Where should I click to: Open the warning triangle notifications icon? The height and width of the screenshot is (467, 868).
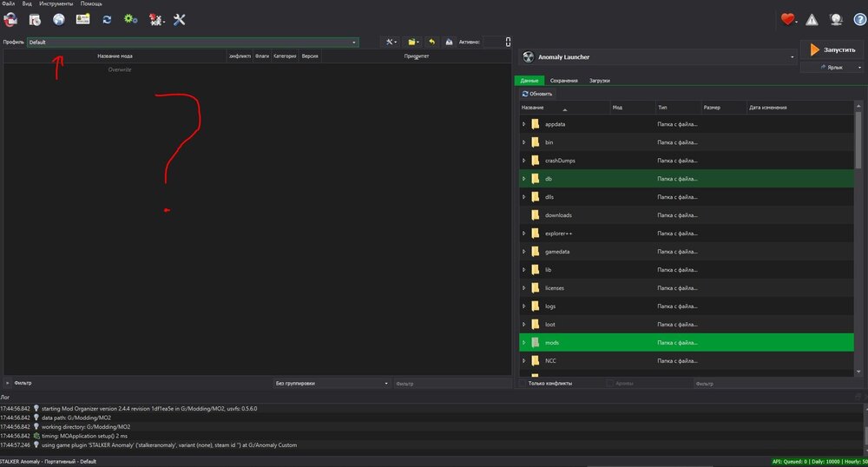click(812, 19)
